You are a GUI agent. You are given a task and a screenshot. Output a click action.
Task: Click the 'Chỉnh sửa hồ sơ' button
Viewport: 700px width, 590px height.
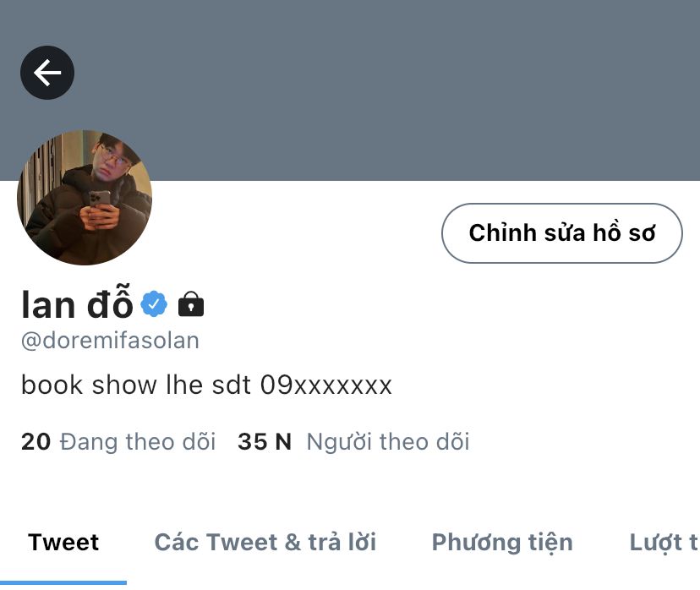561,233
